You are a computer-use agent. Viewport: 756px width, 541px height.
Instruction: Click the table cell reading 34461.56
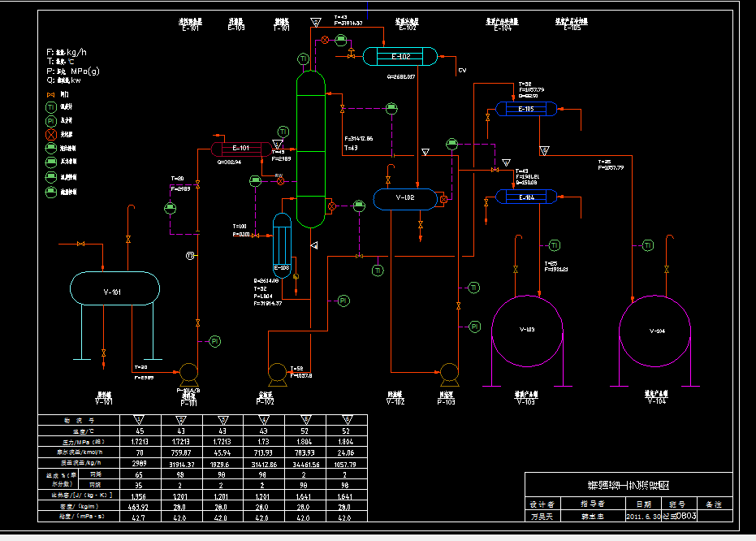point(305,464)
